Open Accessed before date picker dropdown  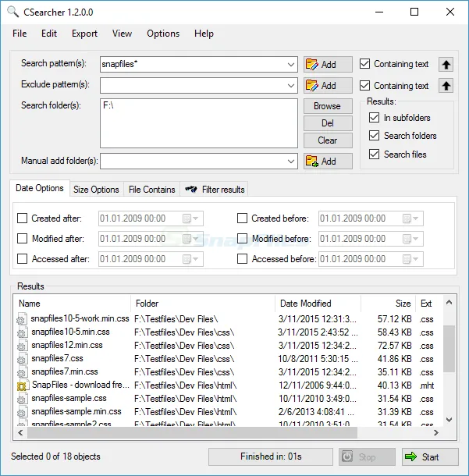(416, 259)
